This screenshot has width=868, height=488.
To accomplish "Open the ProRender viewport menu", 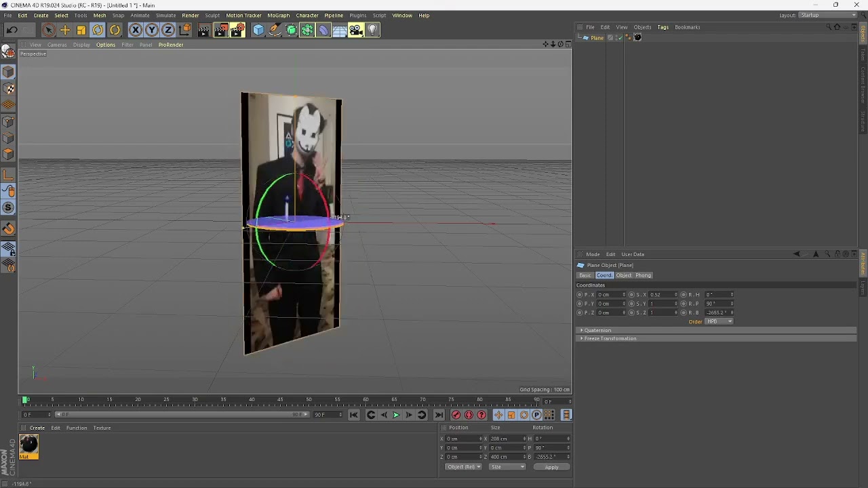I will click(x=171, y=45).
